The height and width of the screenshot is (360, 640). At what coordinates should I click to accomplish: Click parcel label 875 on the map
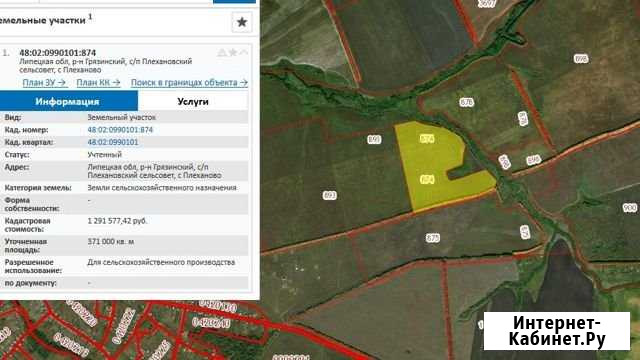[433, 238]
